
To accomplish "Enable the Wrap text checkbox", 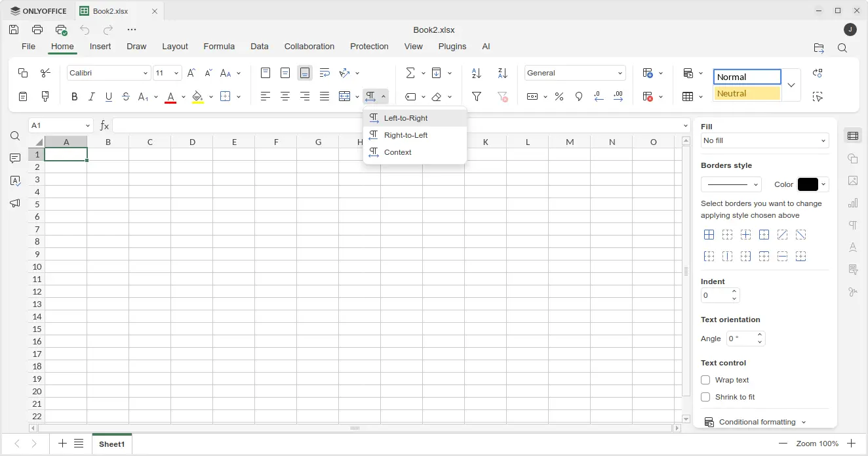I will click(705, 380).
